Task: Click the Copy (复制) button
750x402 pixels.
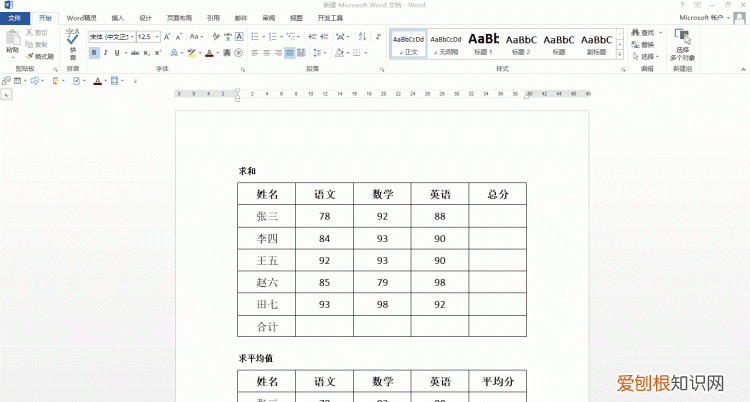Action: click(36, 45)
